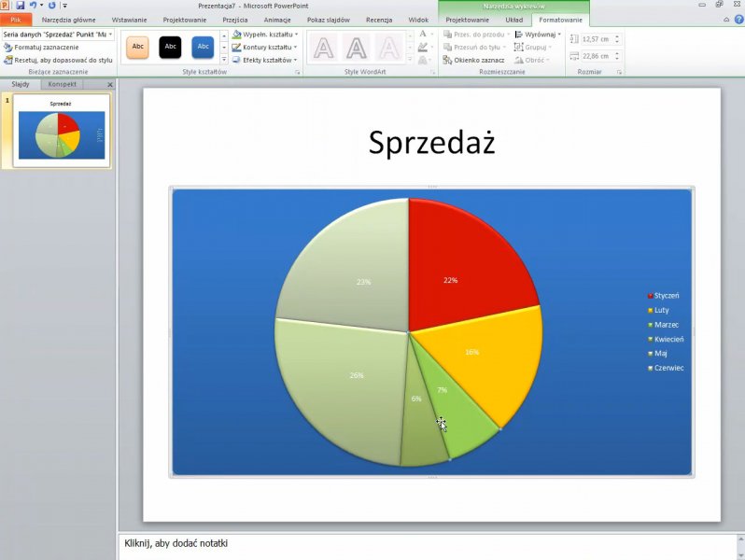Click the Redo icon in quick access toolbar

pyautogui.click(x=51, y=6)
